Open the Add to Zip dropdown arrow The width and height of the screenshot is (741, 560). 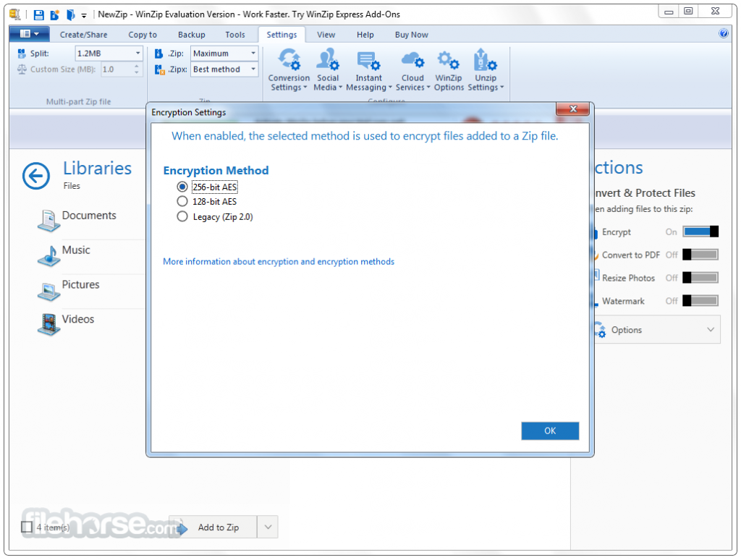[268, 527]
